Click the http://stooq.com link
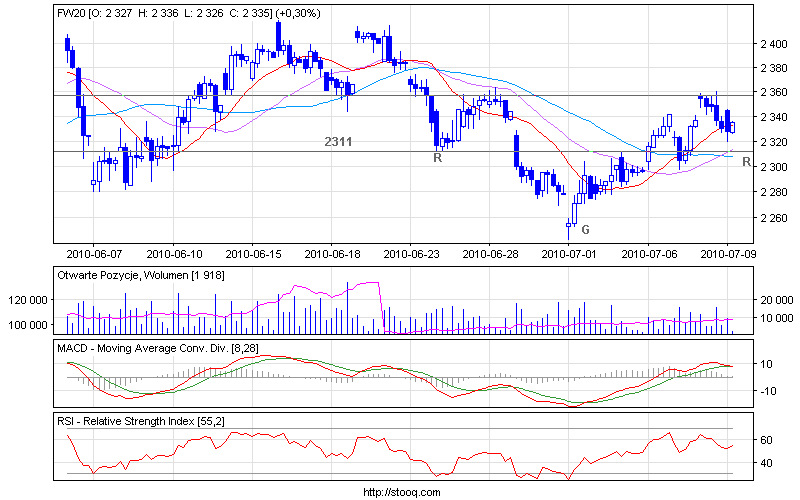This screenshot has width=800, height=500. (399, 492)
